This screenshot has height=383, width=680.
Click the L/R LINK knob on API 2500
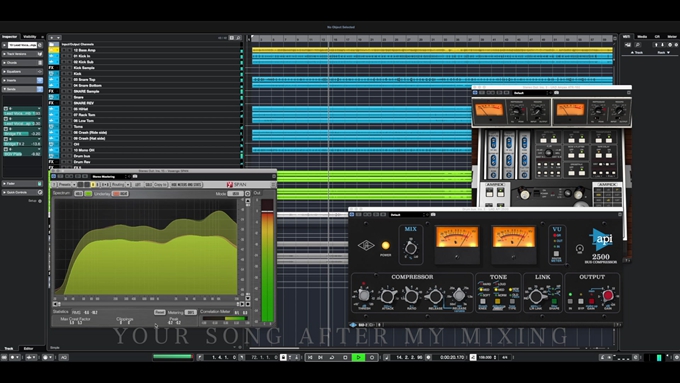[536, 296]
